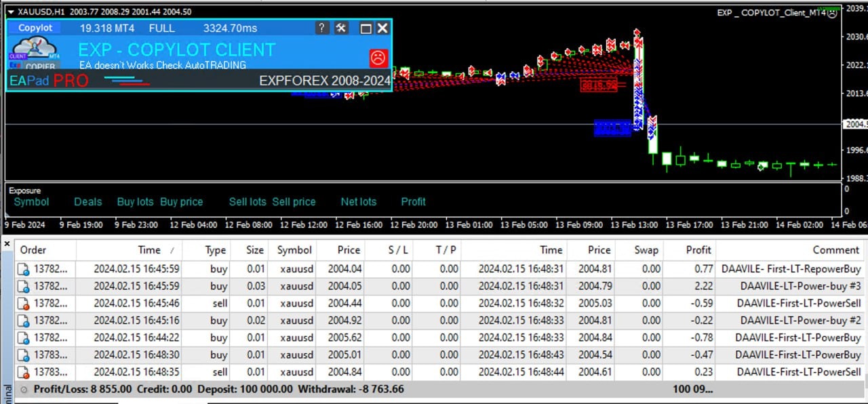This screenshot has width=868, height=404.
Task: Click the FULL connection status label
Action: [161, 28]
